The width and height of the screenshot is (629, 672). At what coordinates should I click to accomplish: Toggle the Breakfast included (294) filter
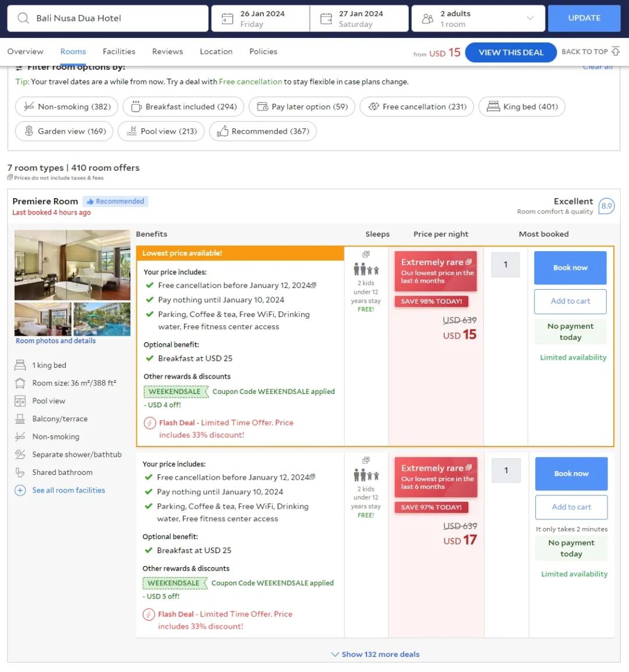183,107
